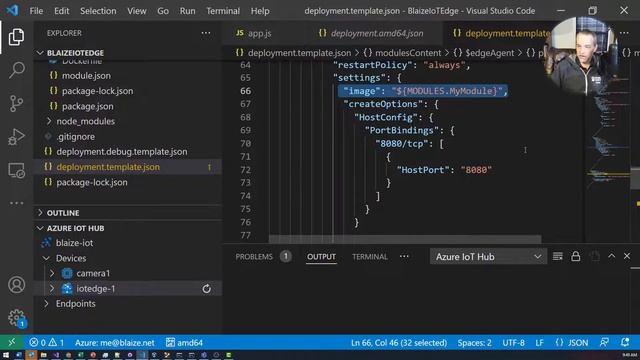Select deployment.template.json in explorer
Image resolution: width=640 pixels, height=360 pixels.
pos(108,167)
